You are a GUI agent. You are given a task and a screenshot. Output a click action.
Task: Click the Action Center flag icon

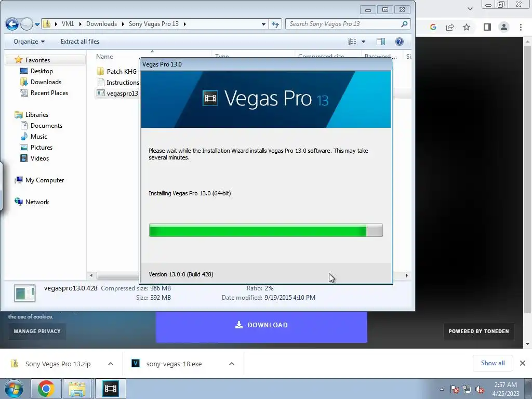[455, 389]
